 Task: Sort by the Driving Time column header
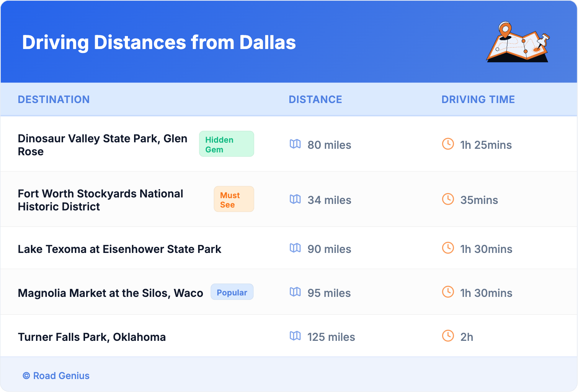478,99
